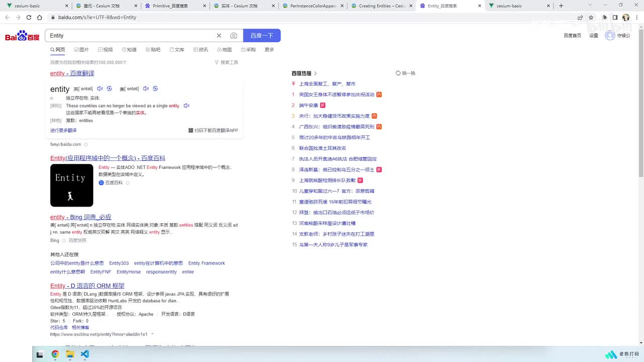
Task: Open Visual Studio Code from taskbar
Action: click(x=85, y=354)
